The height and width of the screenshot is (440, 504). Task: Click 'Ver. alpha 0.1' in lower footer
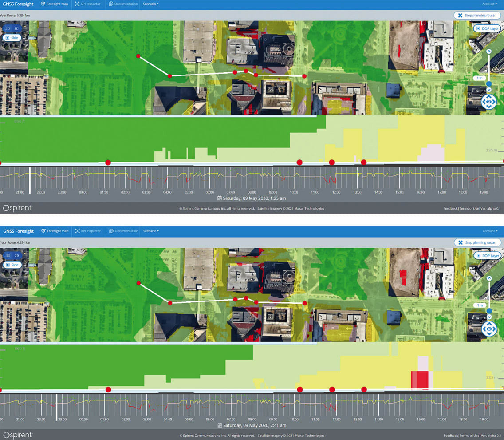(x=491, y=436)
